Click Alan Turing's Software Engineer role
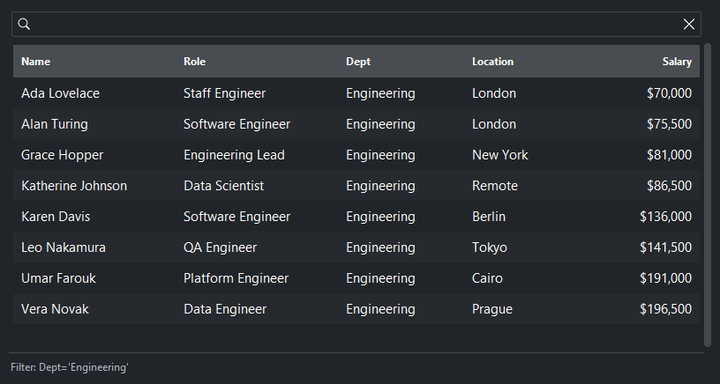 (237, 124)
